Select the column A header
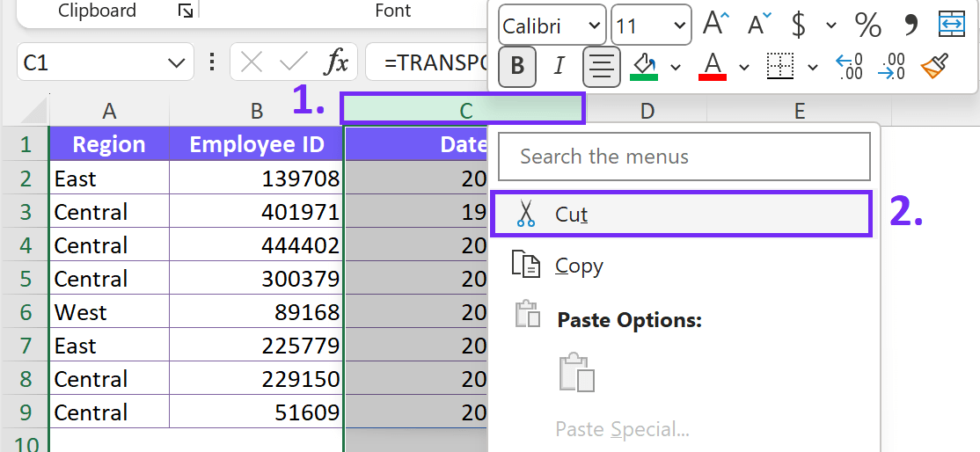Screen dimensions: 980x452 [109, 111]
